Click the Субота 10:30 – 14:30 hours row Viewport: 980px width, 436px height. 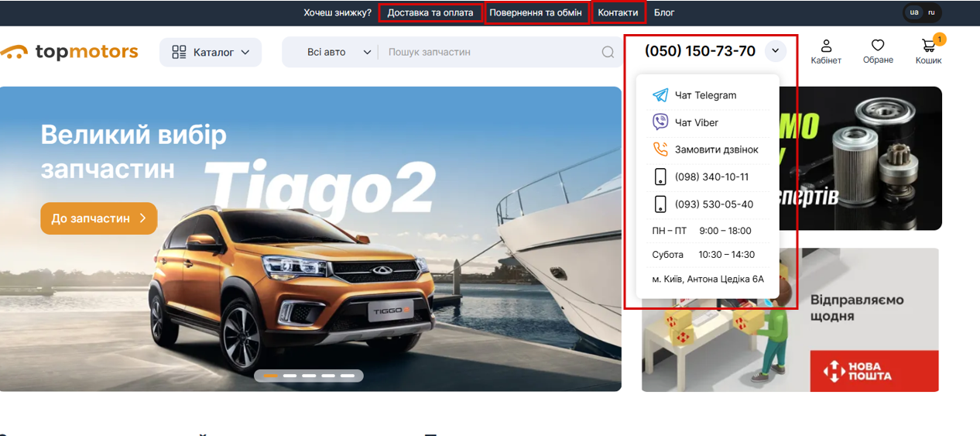pos(703,255)
